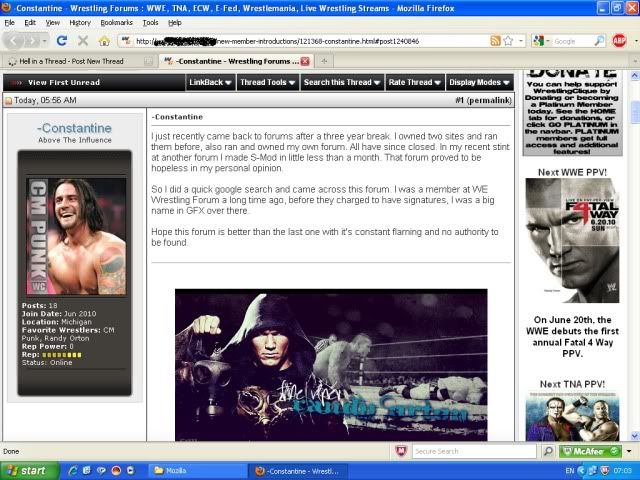Image resolution: width=640 pixels, height=480 pixels.
Task: Open the URL history dropdown arrow
Action: click(x=521, y=41)
